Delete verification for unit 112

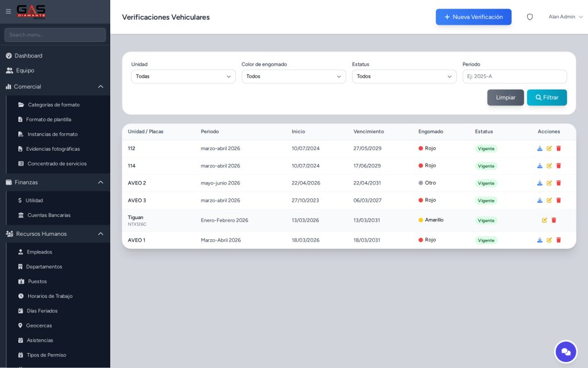pos(558,148)
